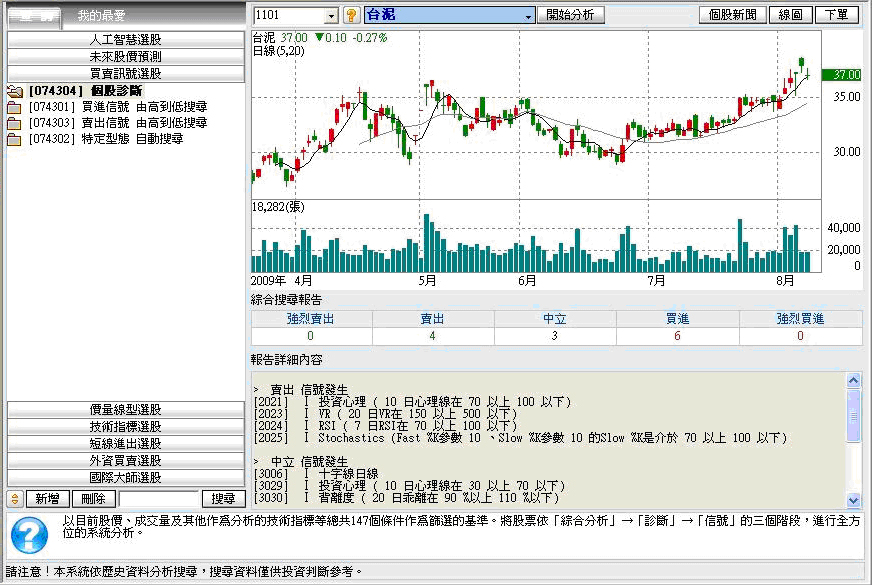The height and width of the screenshot is (585, 872).
Task: Open [074301] 買進信號 由高到低搜尋
Action: point(118,107)
